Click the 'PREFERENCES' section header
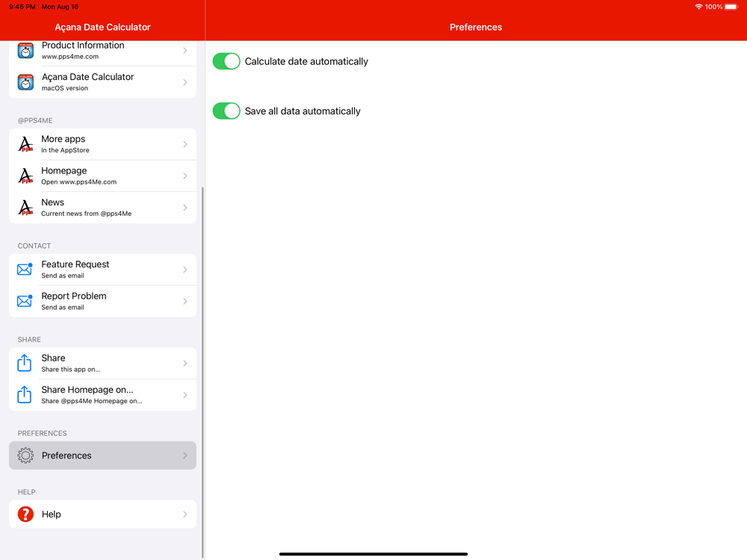The width and height of the screenshot is (747, 560). [42, 433]
